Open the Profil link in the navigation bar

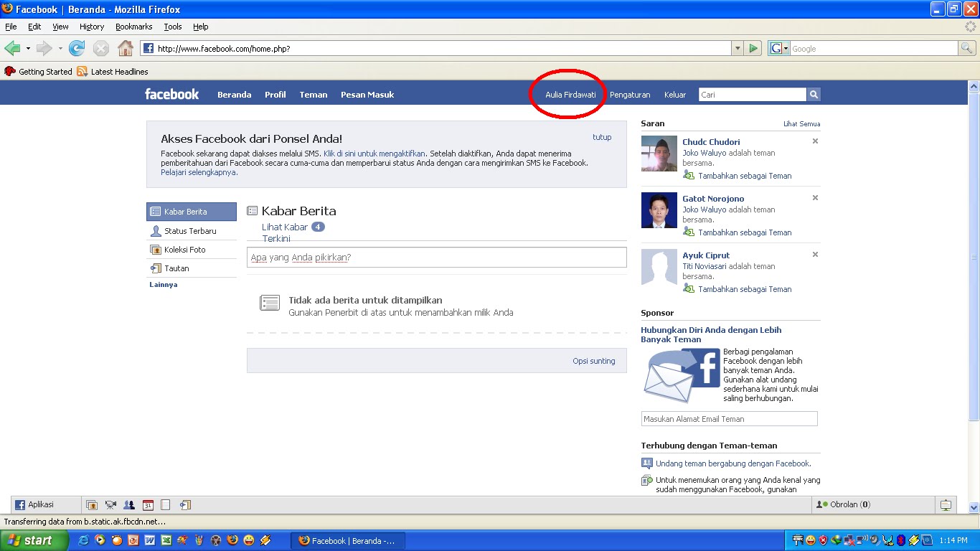click(x=275, y=95)
